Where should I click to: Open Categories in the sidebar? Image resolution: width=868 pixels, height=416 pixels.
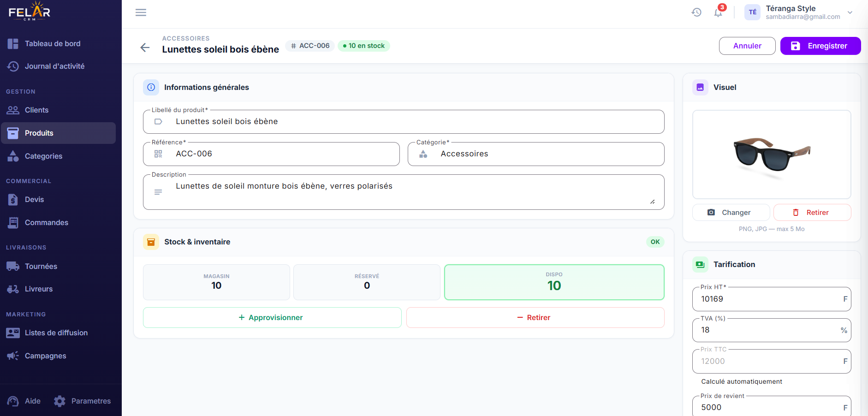point(59,156)
